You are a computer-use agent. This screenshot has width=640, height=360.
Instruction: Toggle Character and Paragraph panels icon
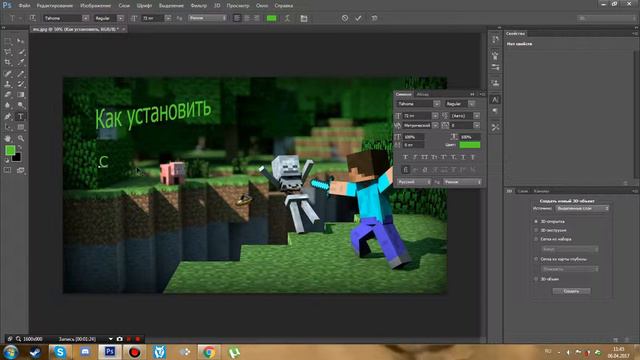tap(304, 18)
